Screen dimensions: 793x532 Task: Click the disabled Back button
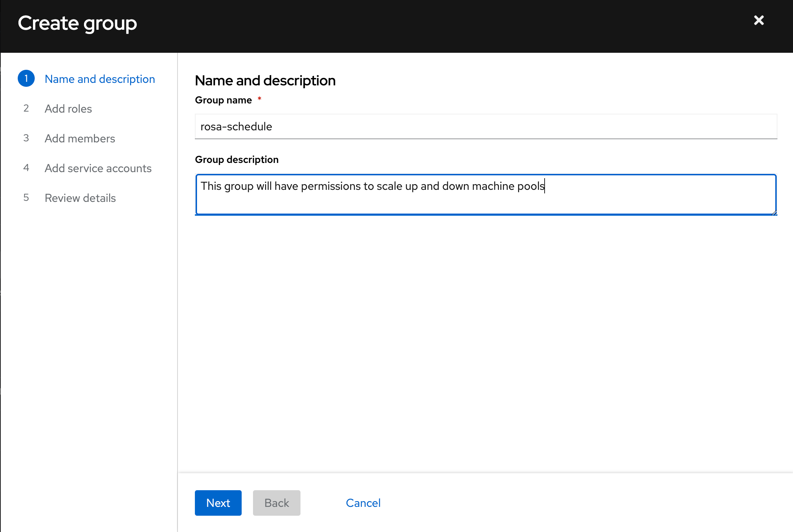[276, 503]
